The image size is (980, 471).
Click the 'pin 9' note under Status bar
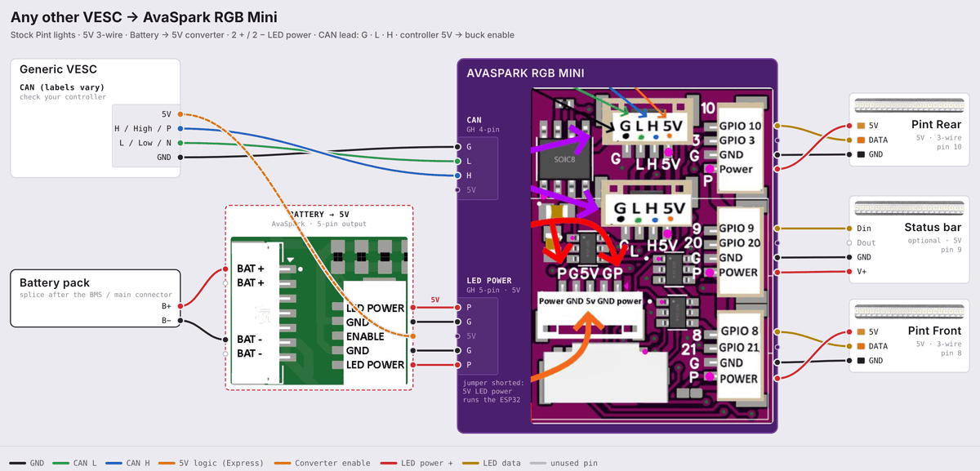[x=951, y=250]
